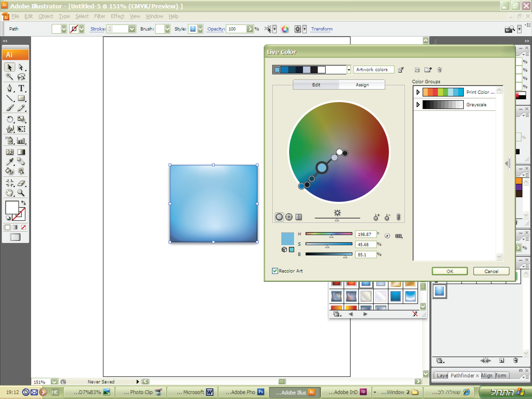Switch to the Assign tab
Screen dimensions: 532x399
[x=362, y=85]
